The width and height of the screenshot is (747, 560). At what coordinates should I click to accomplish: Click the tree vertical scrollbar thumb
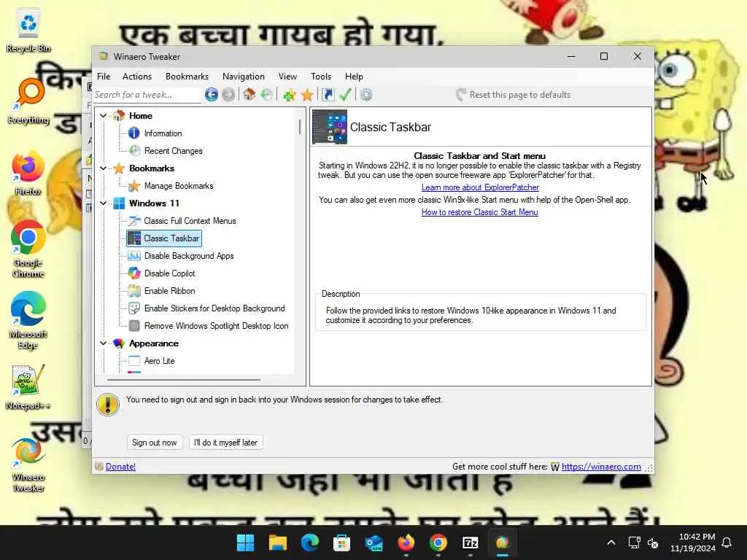300,127
